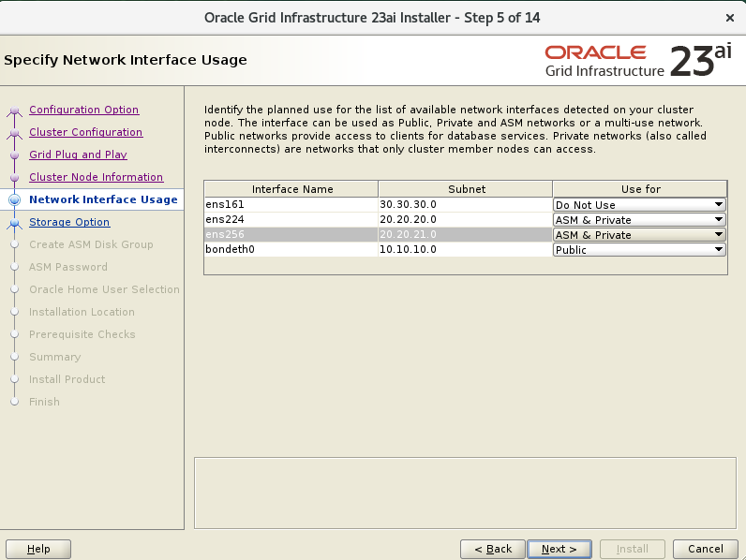746x560 pixels.
Task: Click the Storage Option step bullet icon
Action: point(15,223)
